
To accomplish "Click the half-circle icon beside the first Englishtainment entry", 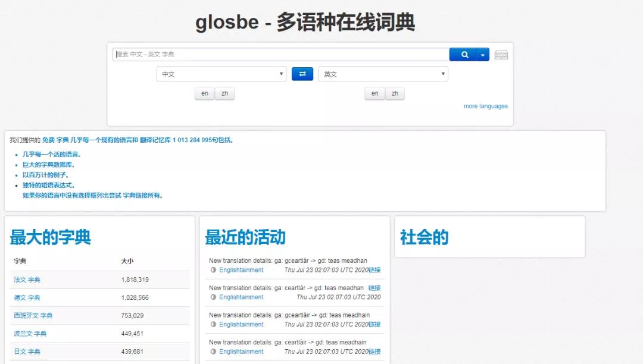I will (213, 269).
